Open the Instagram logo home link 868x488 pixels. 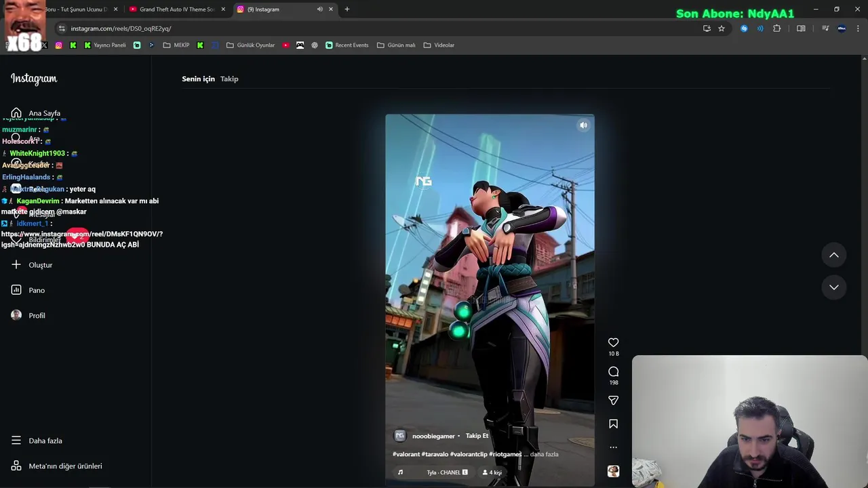(34, 79)
